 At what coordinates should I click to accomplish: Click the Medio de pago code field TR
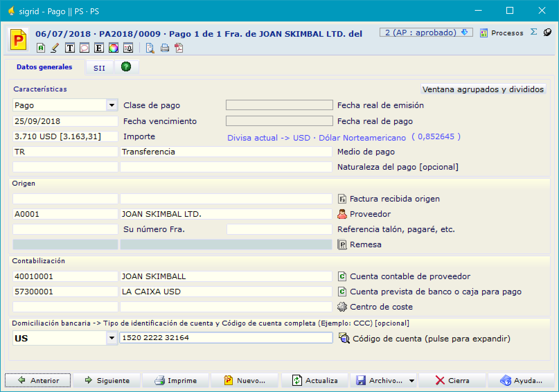(x=65, y=152)
